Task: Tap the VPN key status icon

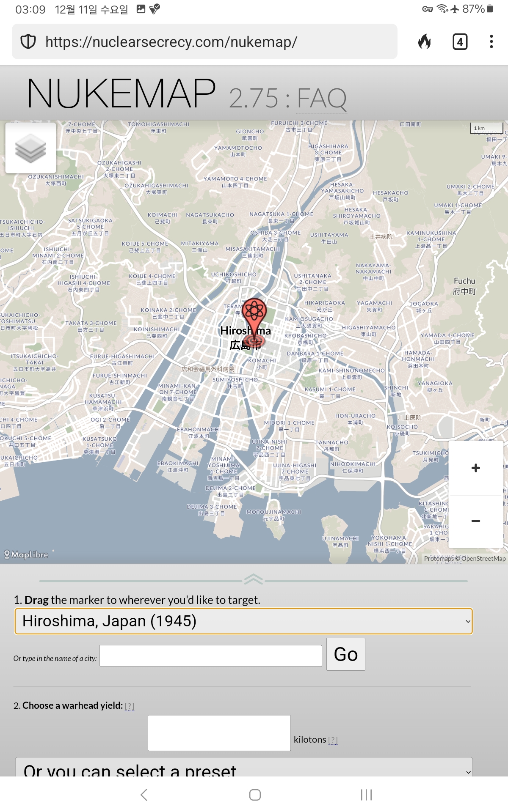Action: click(x=428, y=9)
